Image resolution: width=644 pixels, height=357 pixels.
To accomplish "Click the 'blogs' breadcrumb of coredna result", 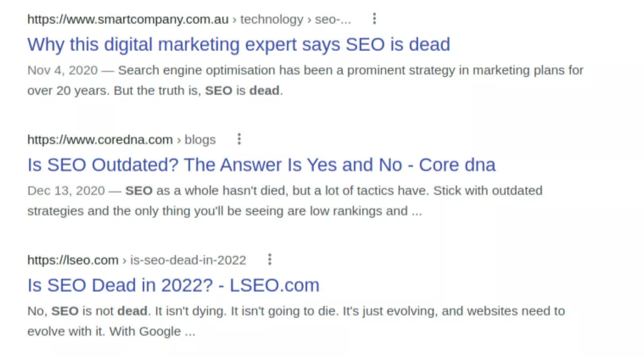I will (x=200, y=140).
